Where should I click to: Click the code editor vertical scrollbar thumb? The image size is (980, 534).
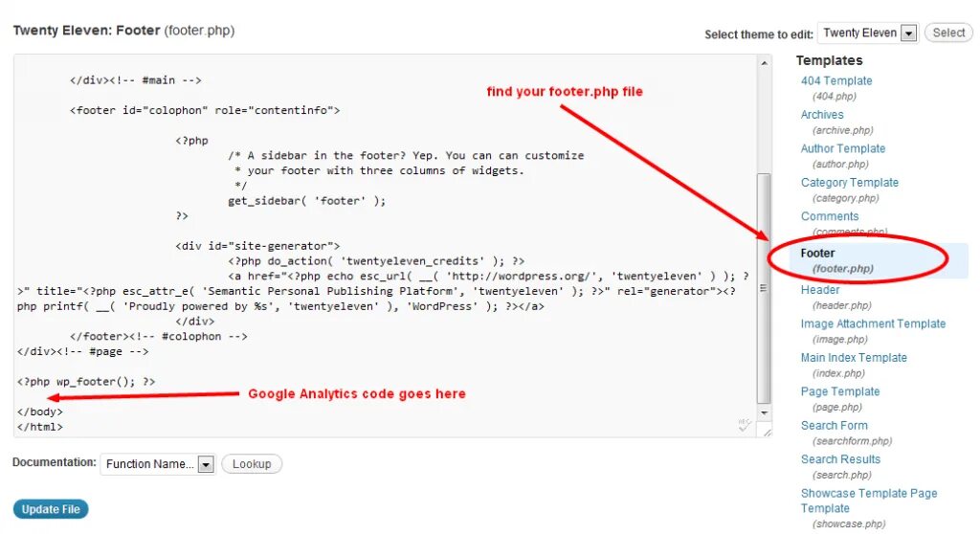[764, 288]
